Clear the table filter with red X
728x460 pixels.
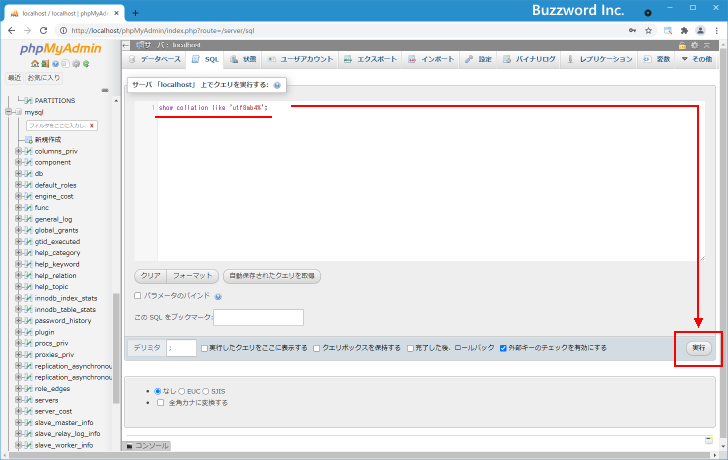(x=91, y=126)
